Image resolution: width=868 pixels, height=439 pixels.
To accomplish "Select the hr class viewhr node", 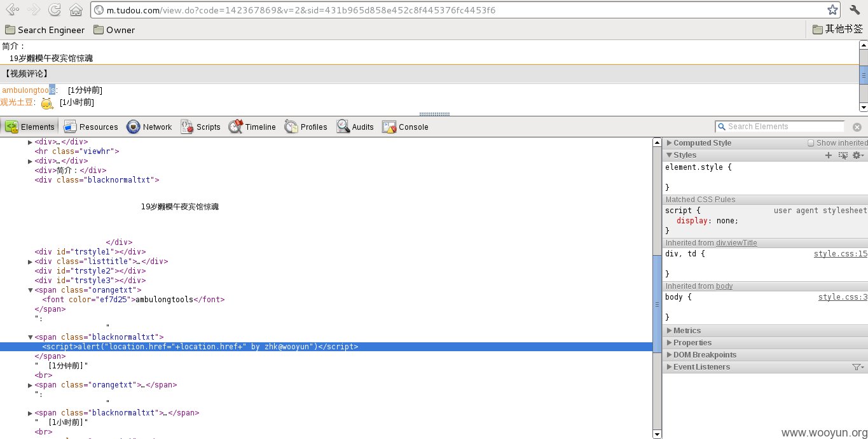I will (77, 151).
